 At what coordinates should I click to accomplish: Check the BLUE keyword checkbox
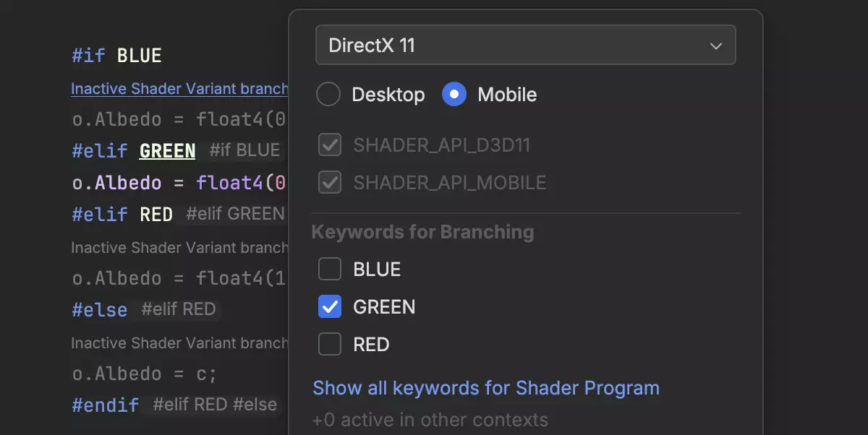(330, 269)
